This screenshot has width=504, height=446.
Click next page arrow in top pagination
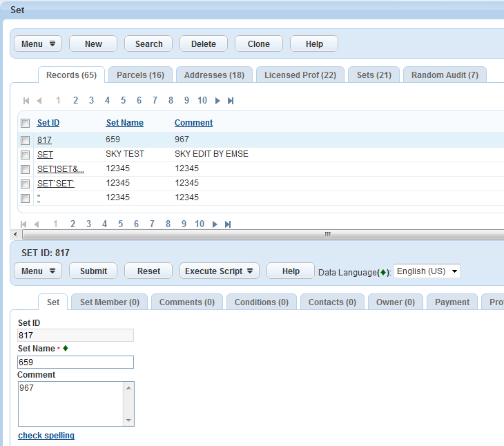pyautogui.click(x=217, y=101)
